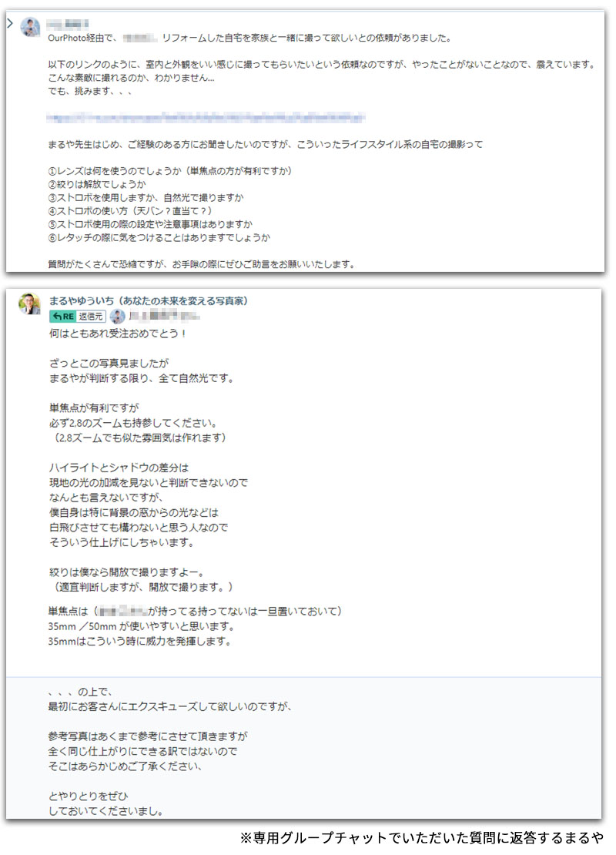Click まるやゆういち's profile avatar
This screenshot has height=855, width=616.
pos(29,303)
